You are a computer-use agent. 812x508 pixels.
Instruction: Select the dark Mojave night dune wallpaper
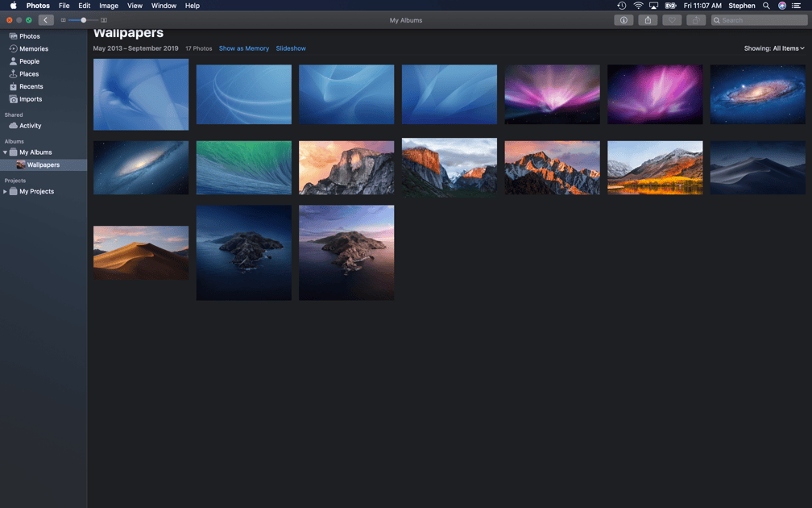[x=757, y=168]
